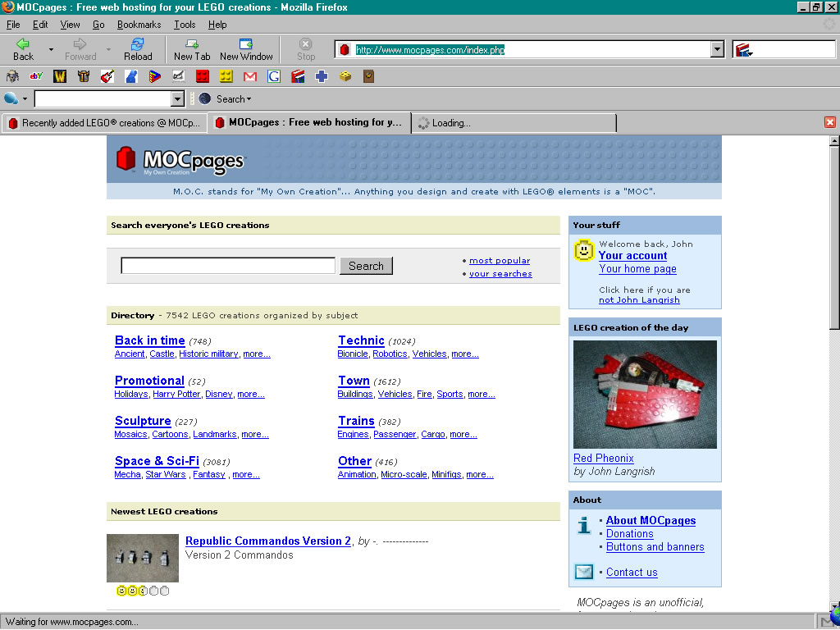The height and width of the screenshot is (630, 840).
Task: Switch to the Recently added LEGO creations tab
Action: point(104,123)
